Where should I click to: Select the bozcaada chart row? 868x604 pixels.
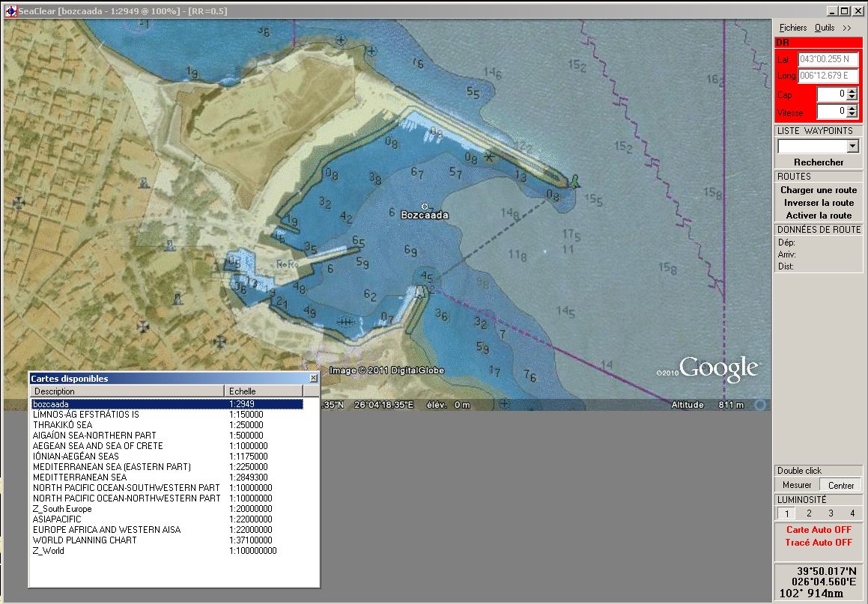click(x=167, y=403)
